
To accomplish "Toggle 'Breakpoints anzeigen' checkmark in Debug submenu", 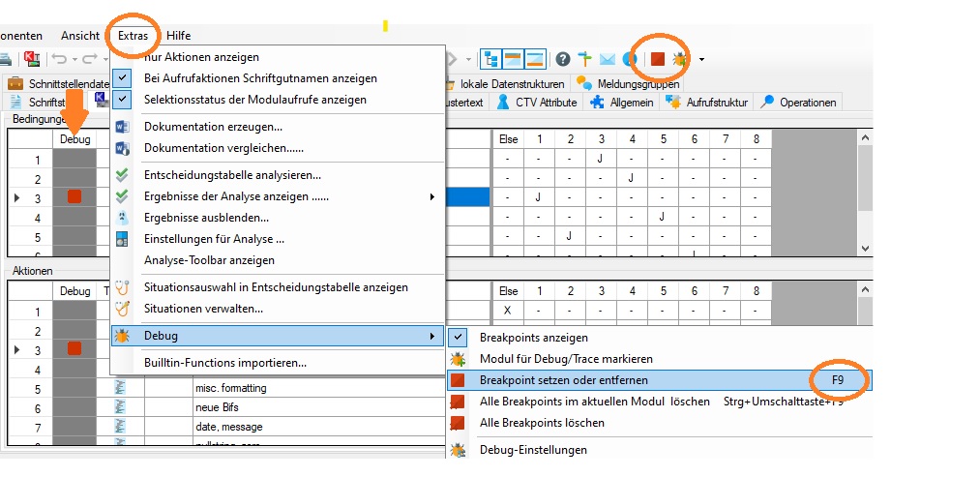I will (x=460, y=338).
